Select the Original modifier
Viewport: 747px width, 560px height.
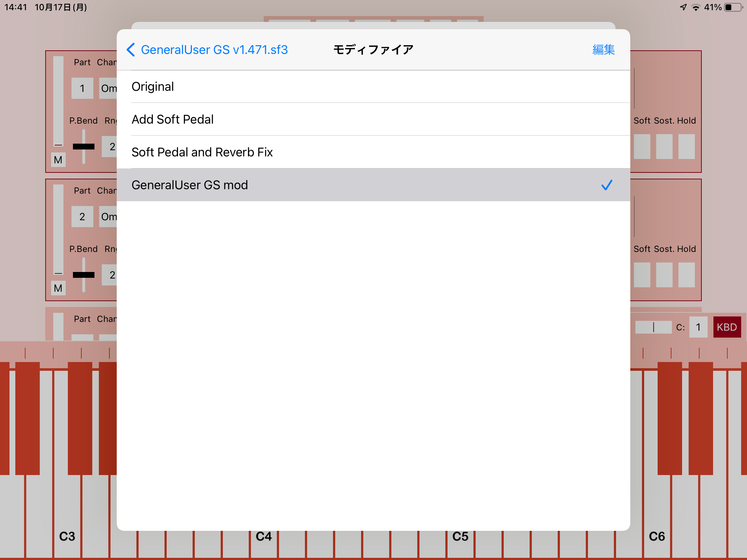tap(373, 86)
